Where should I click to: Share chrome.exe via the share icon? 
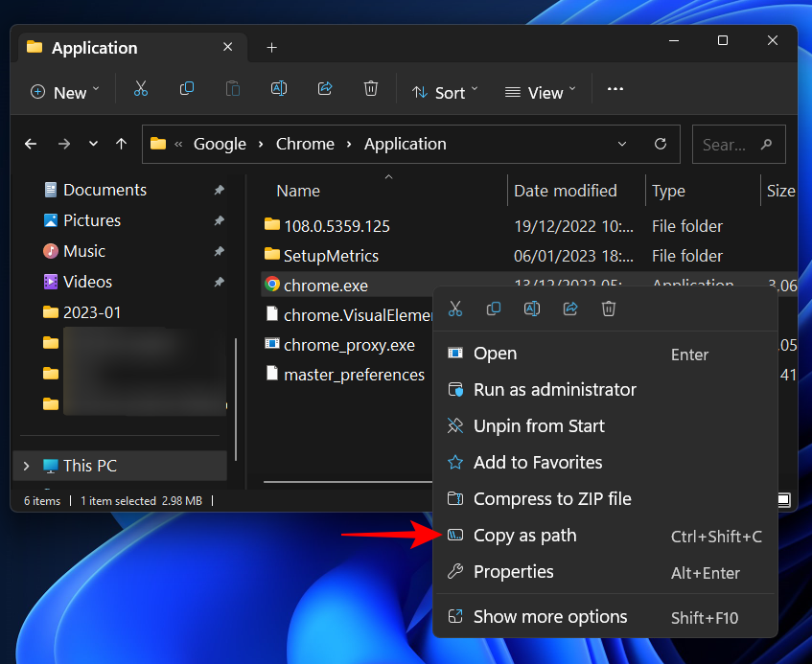[570, 309]
